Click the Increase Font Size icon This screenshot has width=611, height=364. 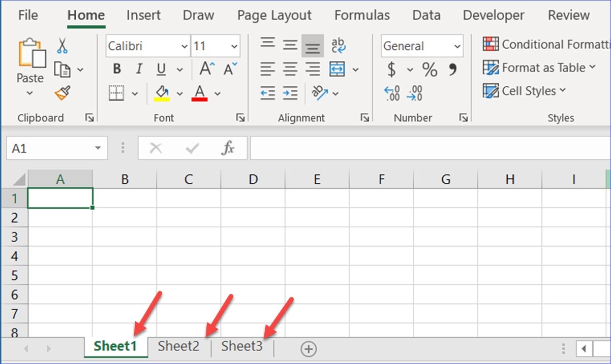point(205,69)
